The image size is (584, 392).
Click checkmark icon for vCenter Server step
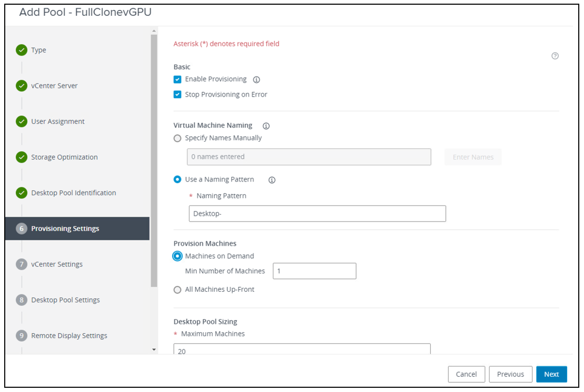click(x=21, y=86)
